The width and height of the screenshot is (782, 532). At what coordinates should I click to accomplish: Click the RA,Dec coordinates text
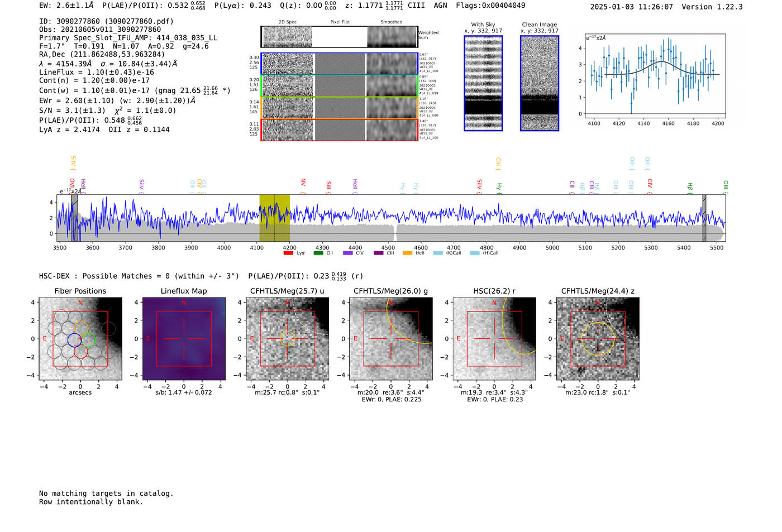102,54
